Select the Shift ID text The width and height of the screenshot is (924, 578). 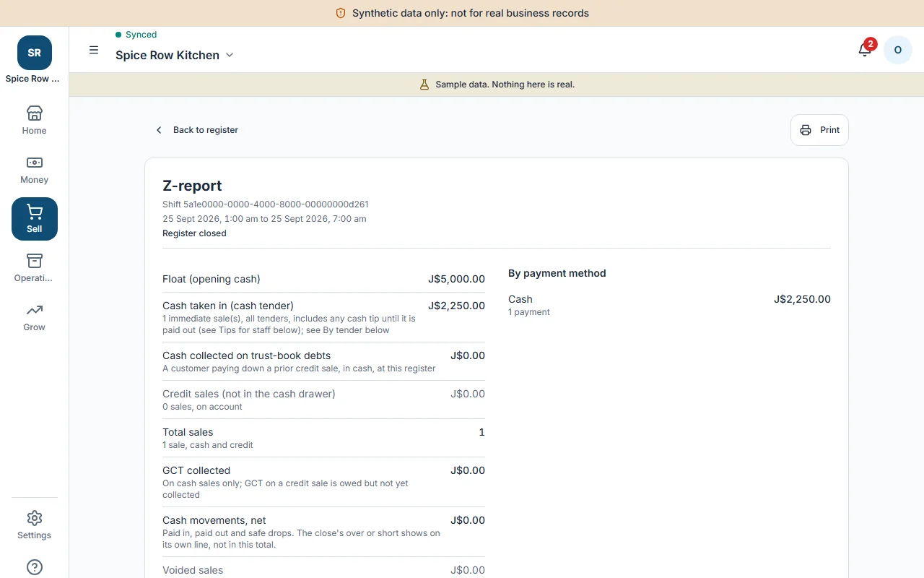click(266, 204)
